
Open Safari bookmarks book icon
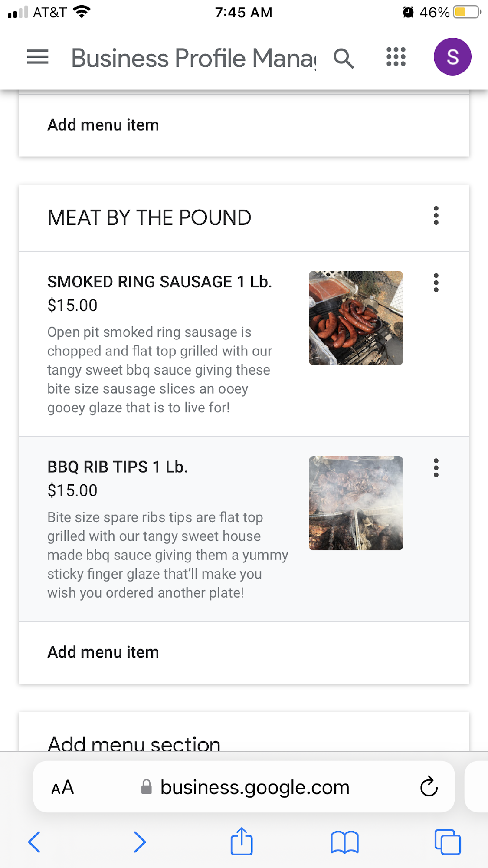344,842
